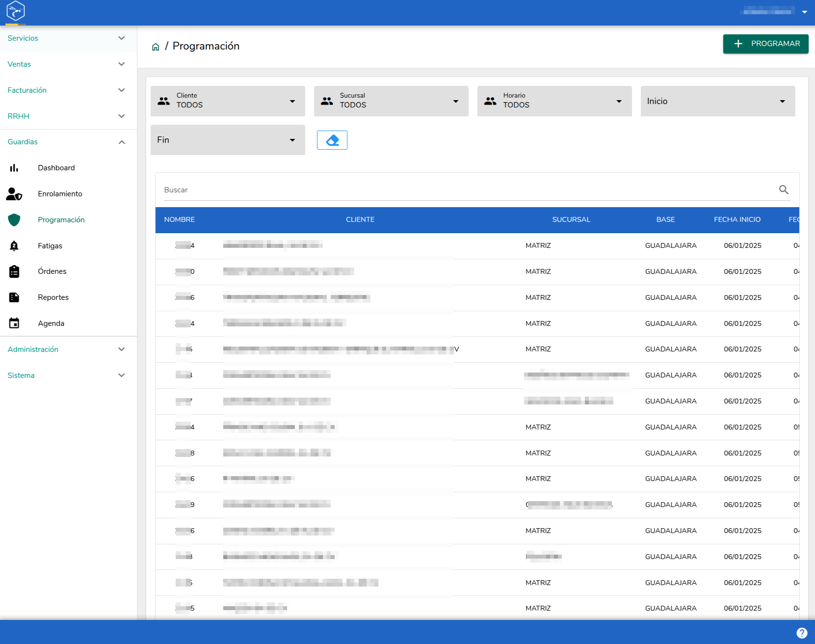Click the Programación shield icon
The width and height of the screenshot is (815, 644).
click(14, 220)
